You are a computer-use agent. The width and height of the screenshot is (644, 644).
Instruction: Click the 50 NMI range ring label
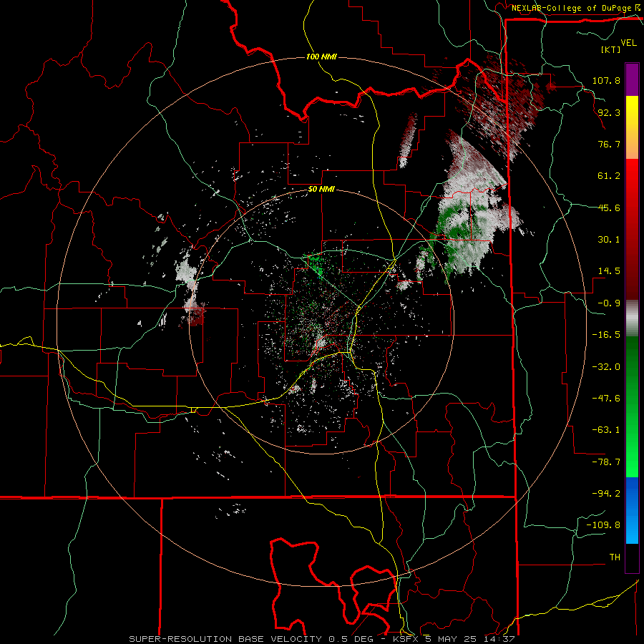click(x=321, y=190)
